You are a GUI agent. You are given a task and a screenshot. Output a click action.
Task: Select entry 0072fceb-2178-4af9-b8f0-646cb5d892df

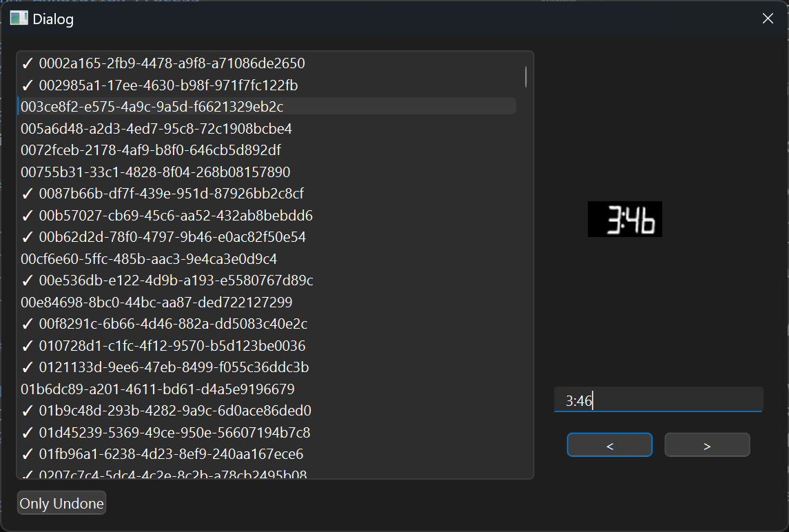click(267, 150)
